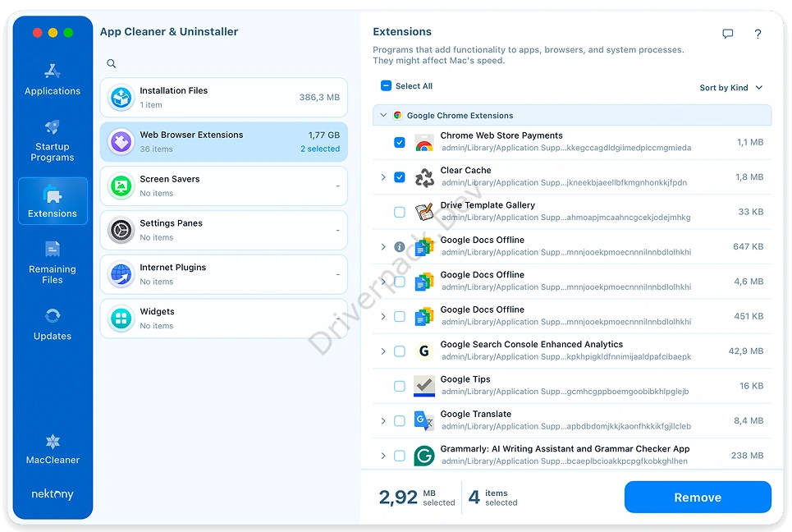
Task: Select the Internet Plugins category
Action: 224,275
